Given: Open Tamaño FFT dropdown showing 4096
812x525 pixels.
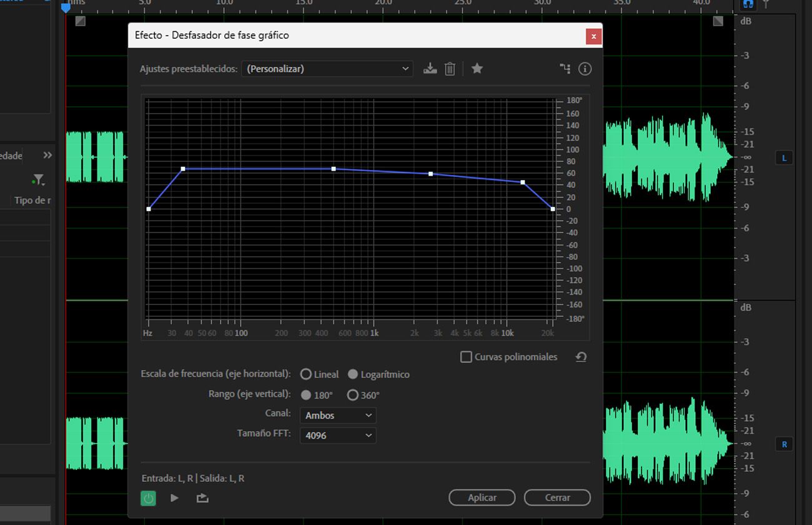Looking at the screenshot, I should tap(338, 435).
